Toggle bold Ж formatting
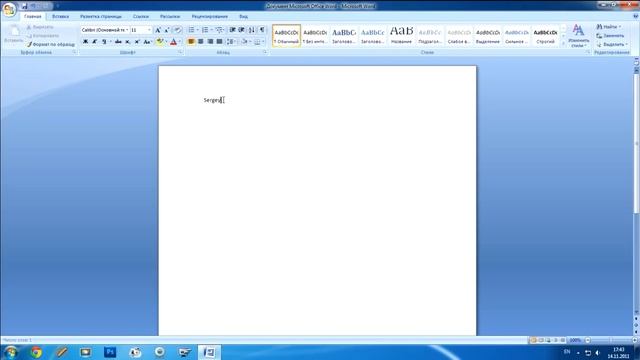Viewport: 640px width, 360px height. pyautogui.click(x=85, y=42)
